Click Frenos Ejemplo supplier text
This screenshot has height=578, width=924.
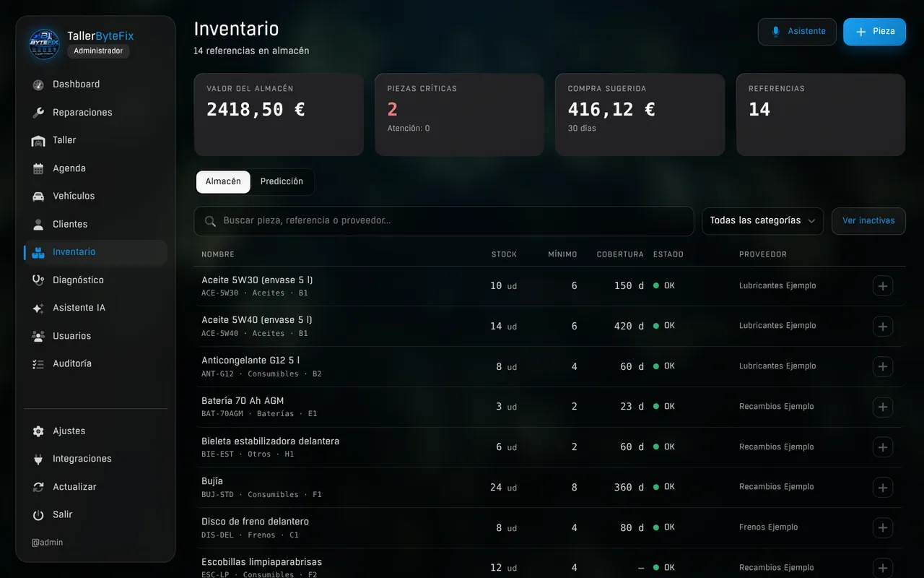point(768,527)
